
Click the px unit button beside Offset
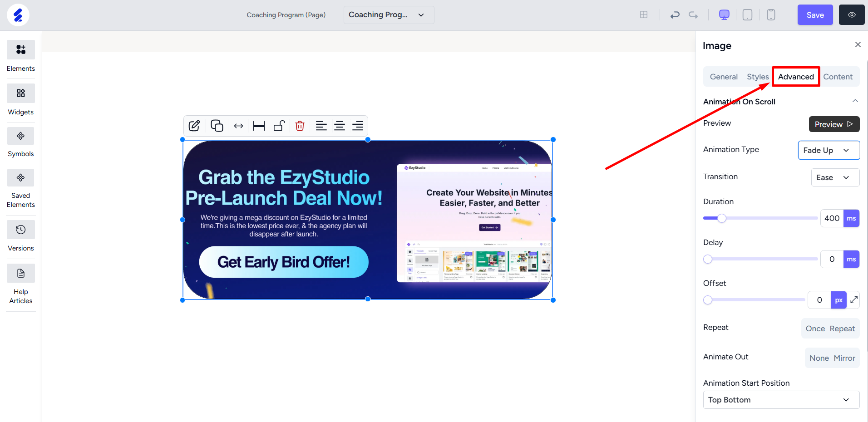[x=838, y=300]
